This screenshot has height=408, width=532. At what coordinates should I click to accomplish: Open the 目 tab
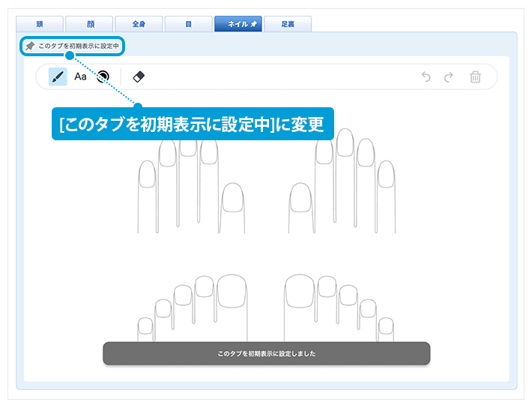(x=187, y=25)
